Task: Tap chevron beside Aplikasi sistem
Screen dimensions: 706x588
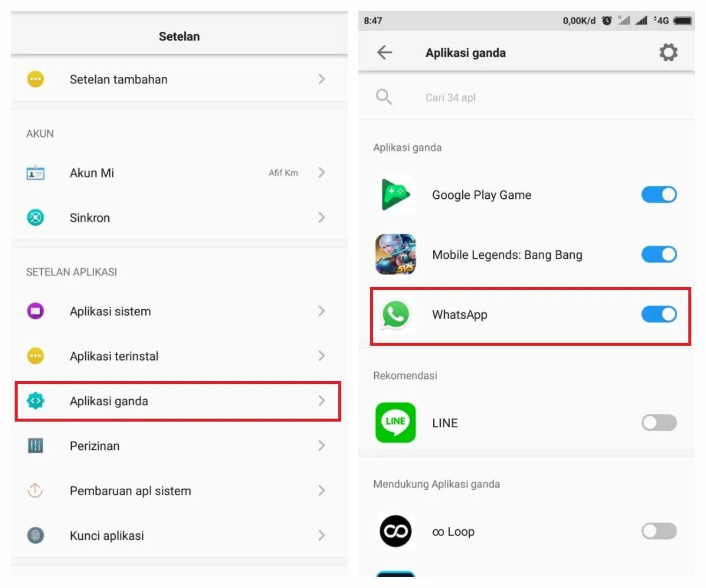Action: coord(321,311)
